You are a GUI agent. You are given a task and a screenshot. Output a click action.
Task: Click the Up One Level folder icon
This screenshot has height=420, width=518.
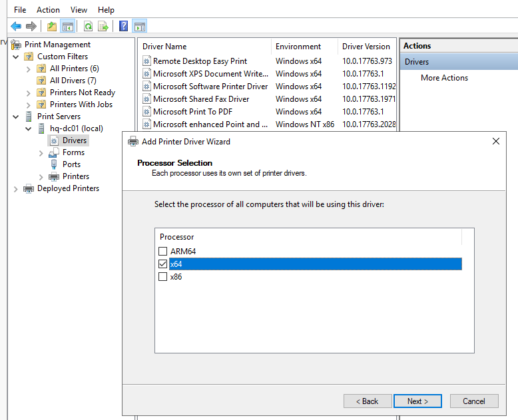pyautogui.click(x=51, y=27)
